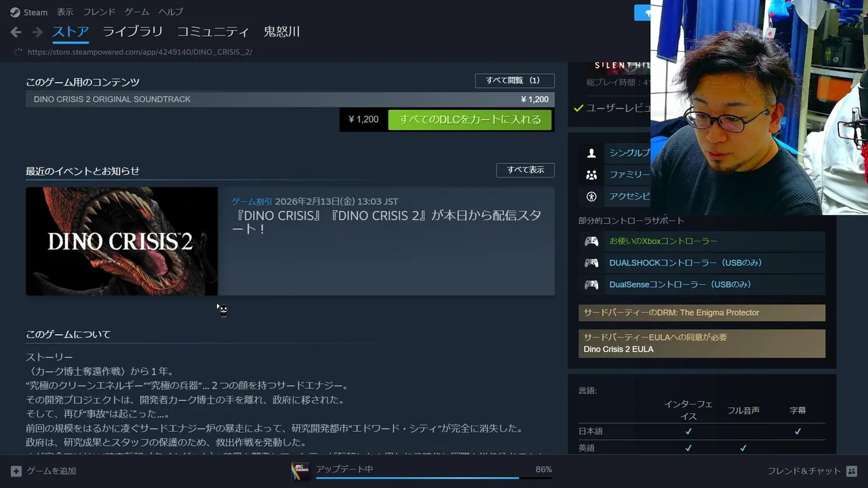The image size is (868, 488).
Task: Click すべて表示 for recent events
Action: (x=526, y=170)
